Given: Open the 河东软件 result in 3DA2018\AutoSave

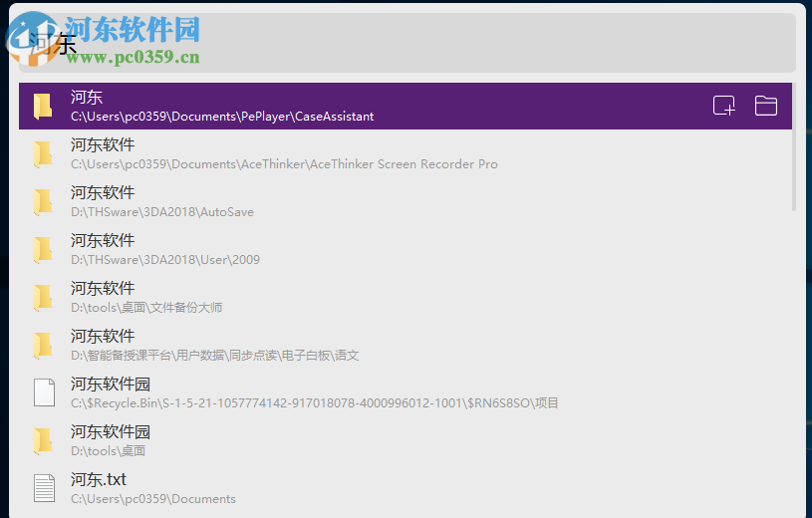Looking at the screenshot, I should click(x=406, y=201).
